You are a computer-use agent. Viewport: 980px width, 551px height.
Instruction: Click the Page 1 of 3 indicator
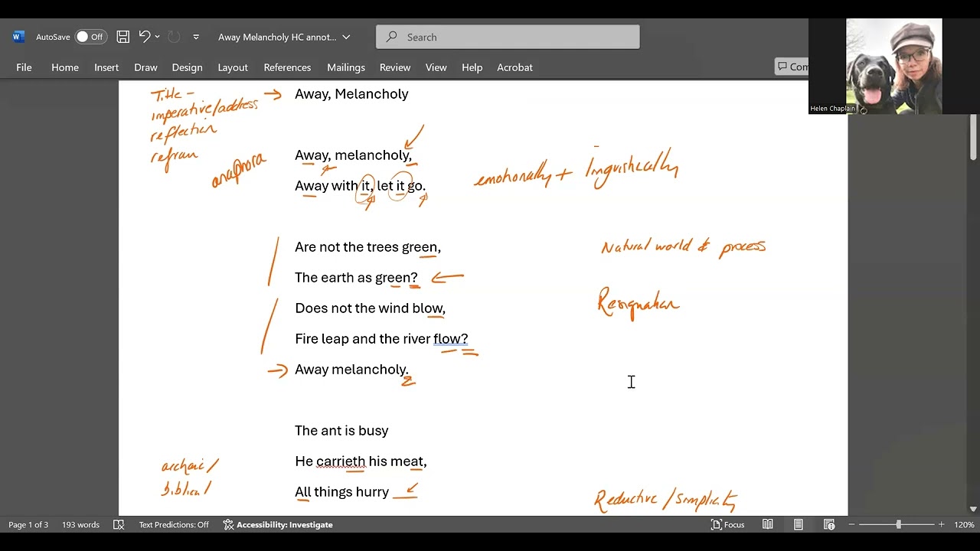click(28, 525)
